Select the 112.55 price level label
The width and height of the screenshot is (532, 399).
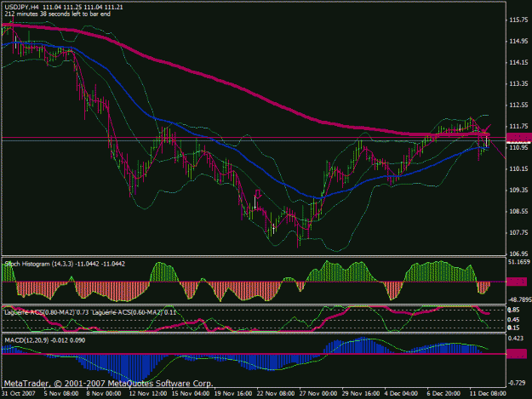(x=518, y=105)
